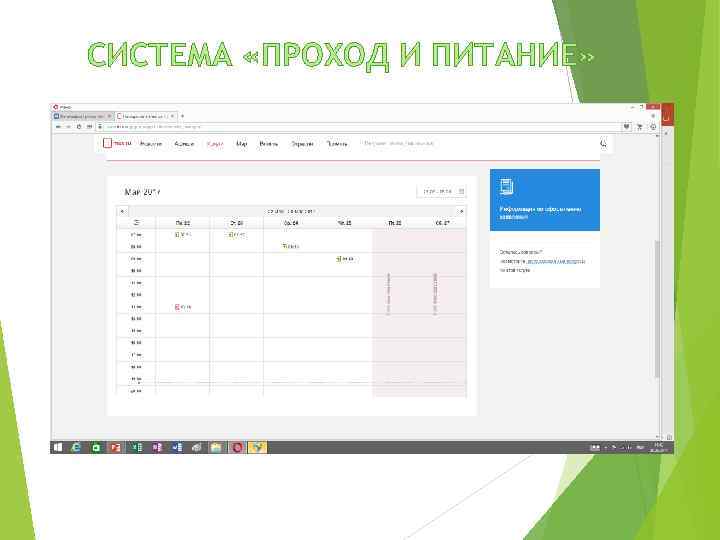Switch to the Opera browser taskbar icon
Screen dimensions: 720x540
237,447
